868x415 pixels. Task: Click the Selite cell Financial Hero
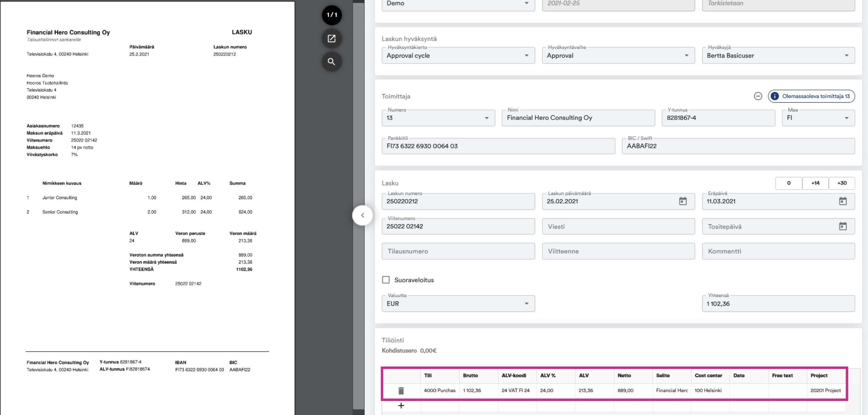pyautogui.click(x=672, y=390)
